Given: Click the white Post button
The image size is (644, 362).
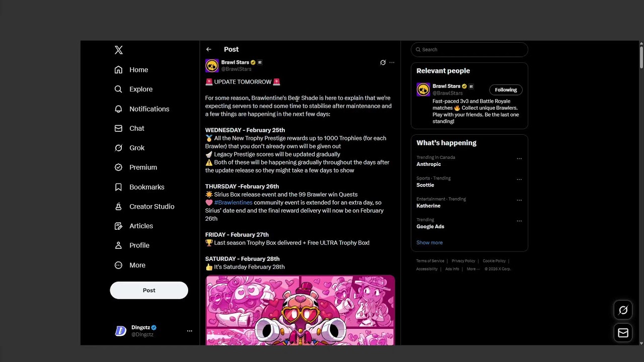Looking at the screenshot, I should click(149, 290).
